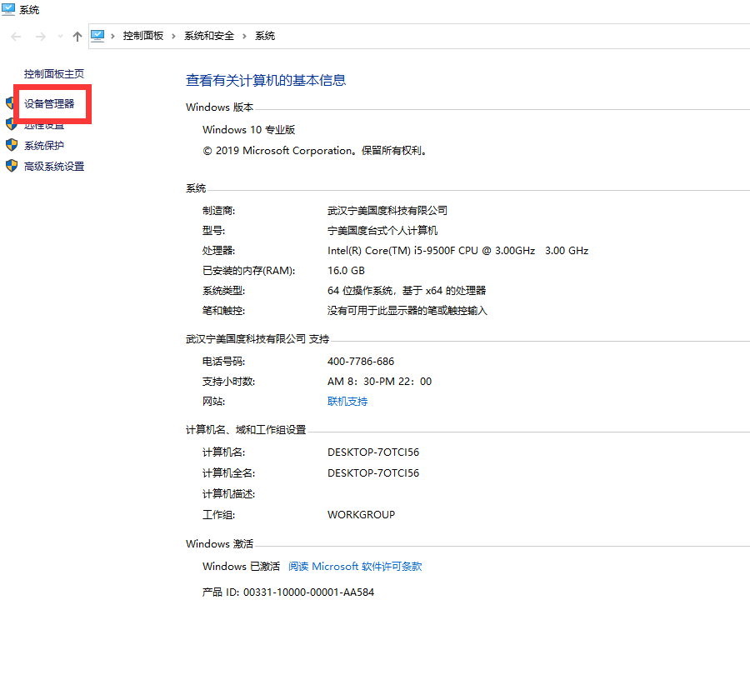750x700 pixels.
Task: Open 阅读 Microsoft 软件许可条款 link
Action: pyautogui.click(x=355, y=567)
